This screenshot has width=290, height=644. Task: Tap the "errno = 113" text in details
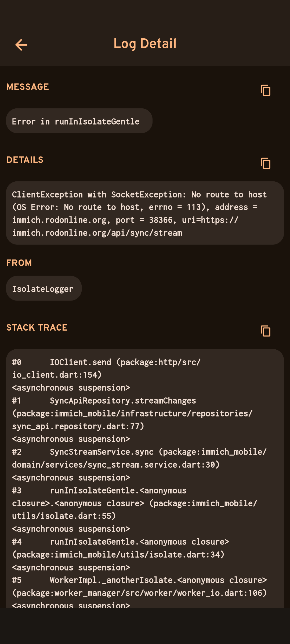tap(175, 207)
